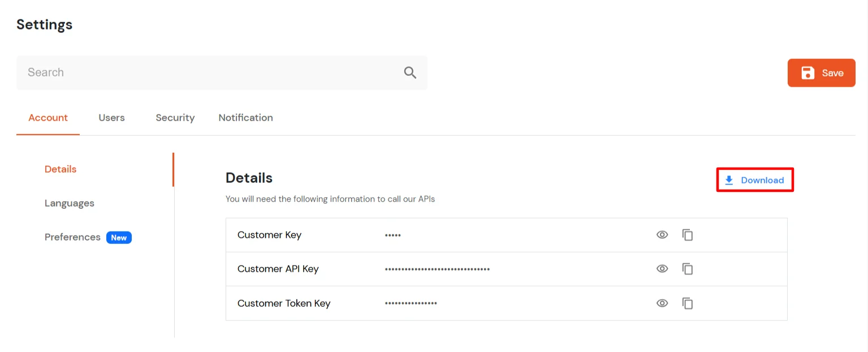Select Details in the left sidebar
This screenshot has height=352, width=868.
pyautogui.click(x=60, y=169)
